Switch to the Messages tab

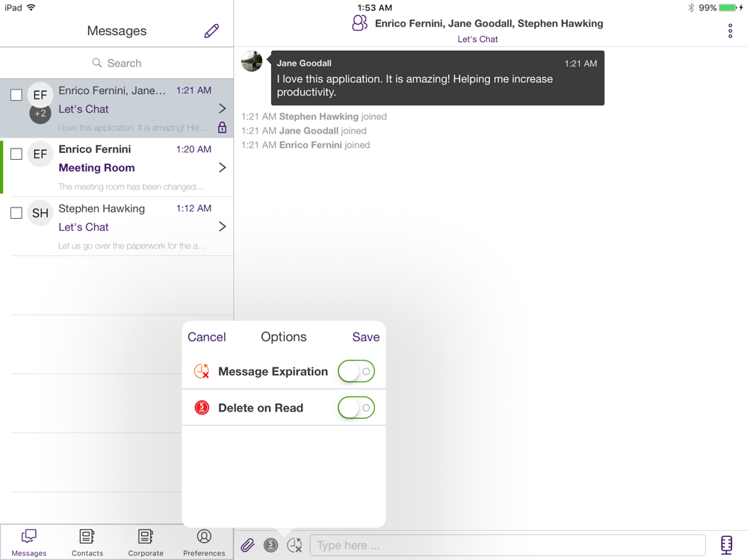click(x=29, y=542)
